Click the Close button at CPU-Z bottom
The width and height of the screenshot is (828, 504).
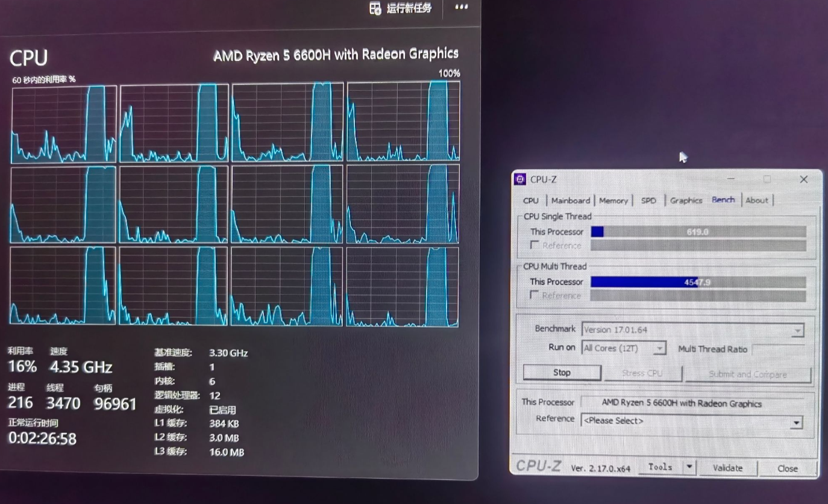pos(788,468)
